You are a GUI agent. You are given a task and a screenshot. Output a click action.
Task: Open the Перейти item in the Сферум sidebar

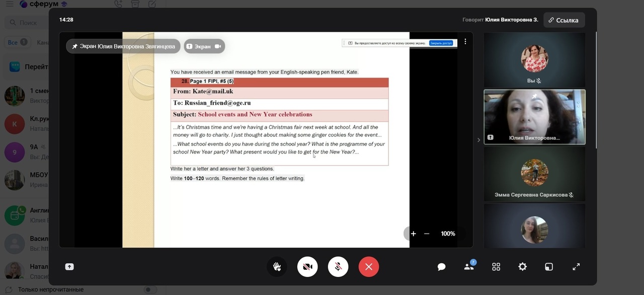tap(27, 67)
